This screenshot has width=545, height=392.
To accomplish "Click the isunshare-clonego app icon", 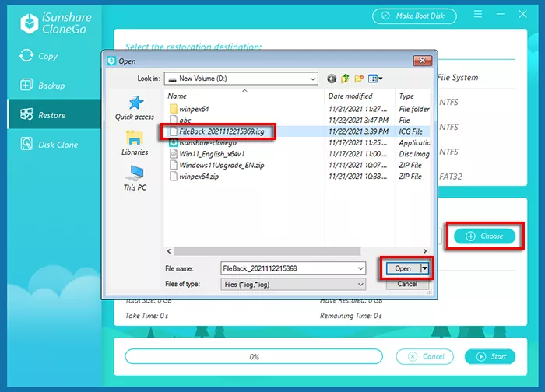I will [173, 142].
